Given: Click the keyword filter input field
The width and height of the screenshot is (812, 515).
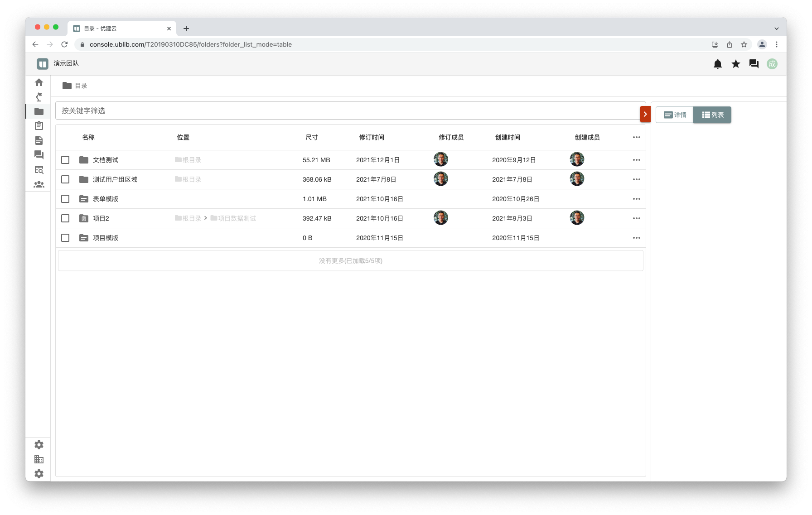Looking at the screenshot, I should (347, 111).
